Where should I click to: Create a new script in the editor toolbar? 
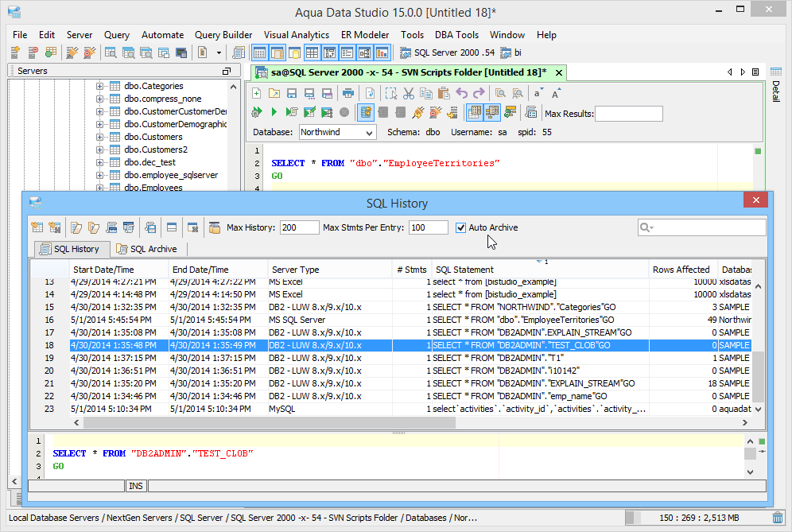[257, 94]
